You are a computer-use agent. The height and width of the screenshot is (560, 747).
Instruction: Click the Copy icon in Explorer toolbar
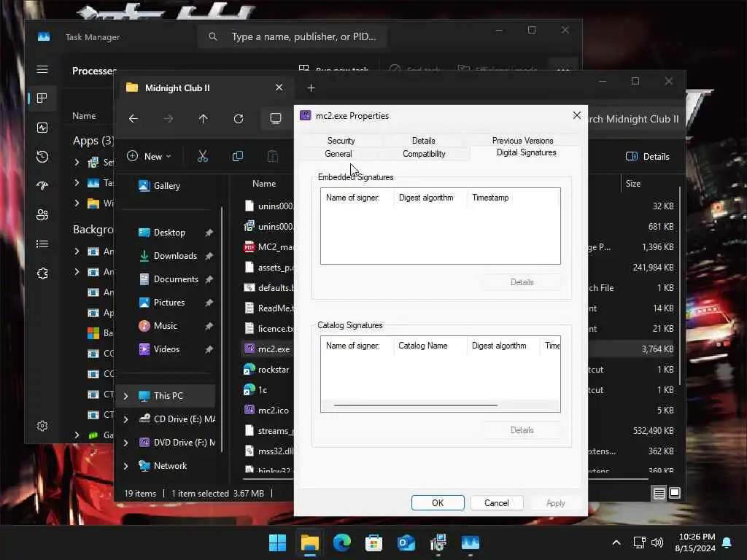point(237,156)
